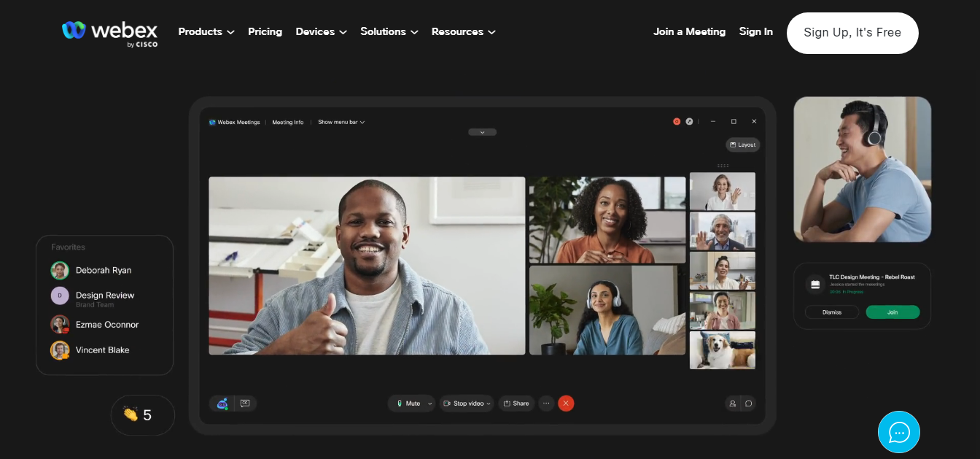This screenshot has height=459, width=980.
Task: Click Share button in meeting controls
Action: pos(516,403)
